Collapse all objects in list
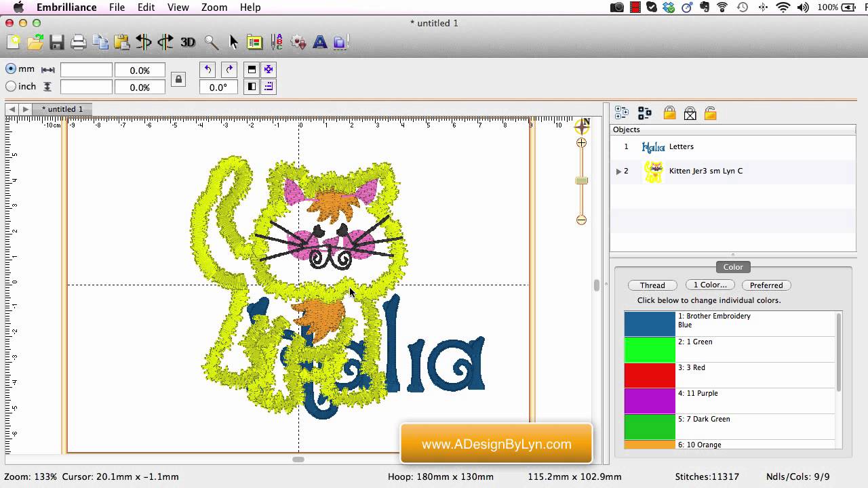Image resolution: width=868 pixels, height=488 pixels. [x=644, y=113]
